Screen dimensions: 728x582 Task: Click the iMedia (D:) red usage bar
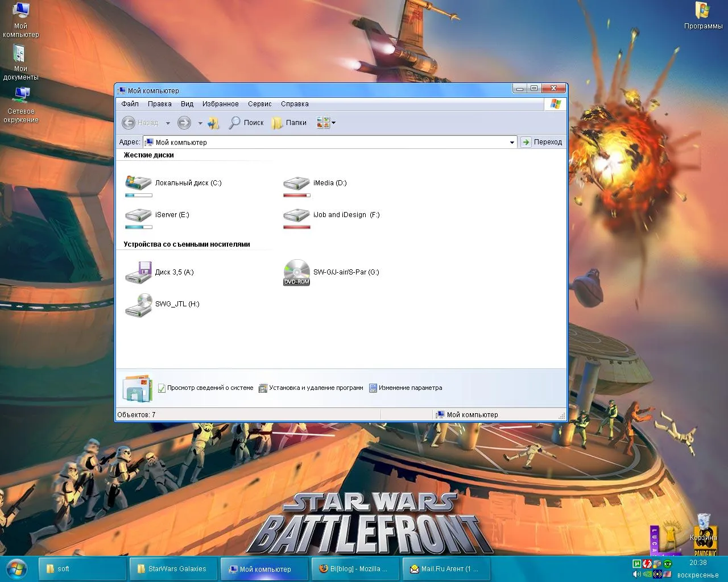296,195
